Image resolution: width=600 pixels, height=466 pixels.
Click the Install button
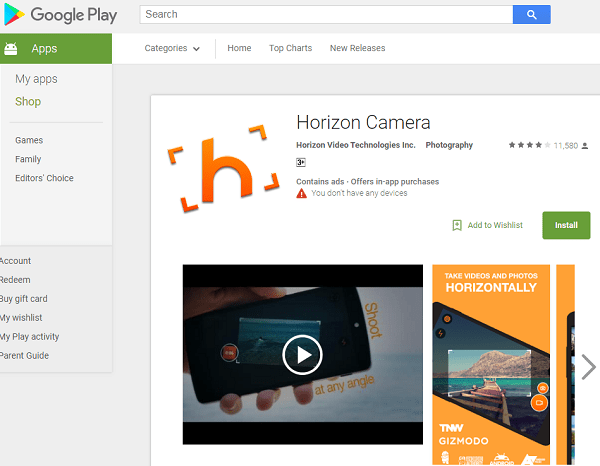pos(566,225)
